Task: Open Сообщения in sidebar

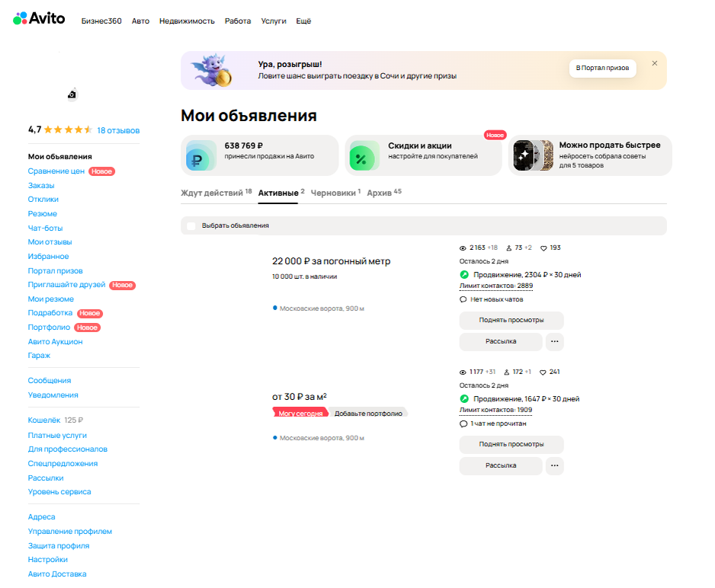Action: click(x=50, y=380)
